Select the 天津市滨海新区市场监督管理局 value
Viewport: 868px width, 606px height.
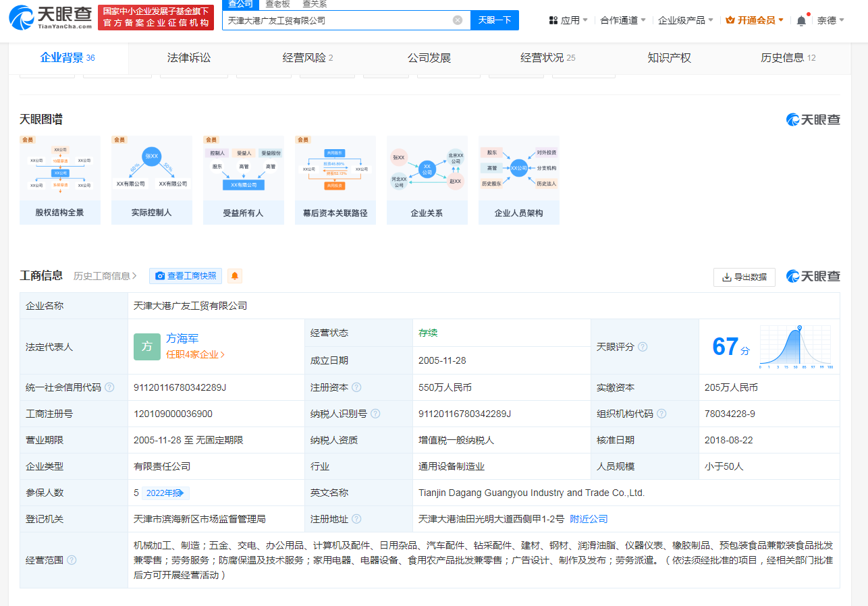pos(200,519)
